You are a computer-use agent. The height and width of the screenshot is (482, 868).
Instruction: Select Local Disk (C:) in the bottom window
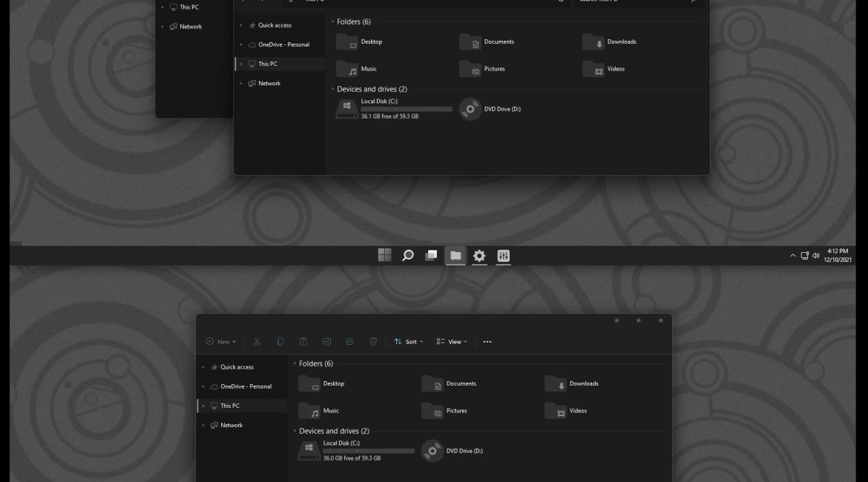coord(357,450)
